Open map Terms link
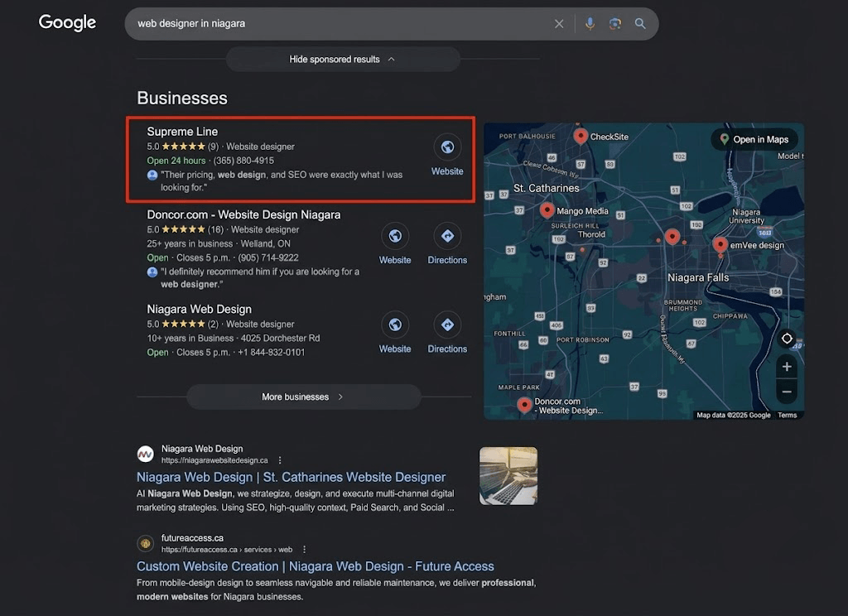Viewport: 848px width, 616px height. (x=787, y=416)
